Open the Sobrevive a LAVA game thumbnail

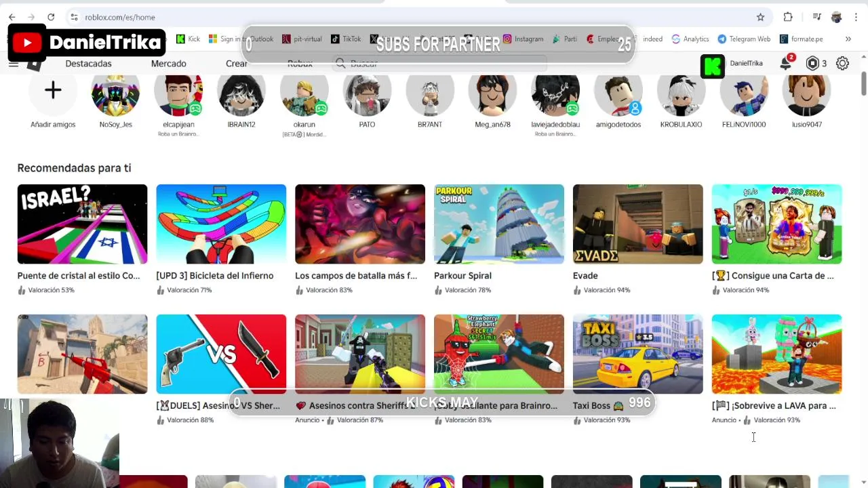[776, 354]
